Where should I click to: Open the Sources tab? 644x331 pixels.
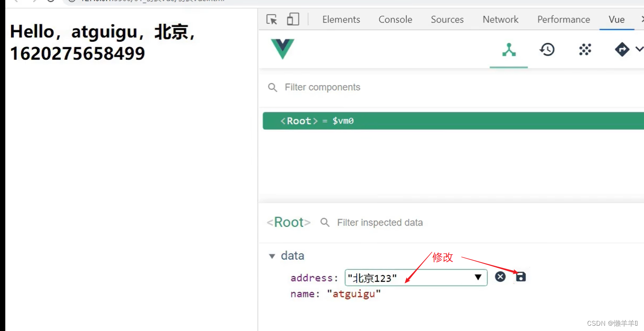[x=447, y=19]
